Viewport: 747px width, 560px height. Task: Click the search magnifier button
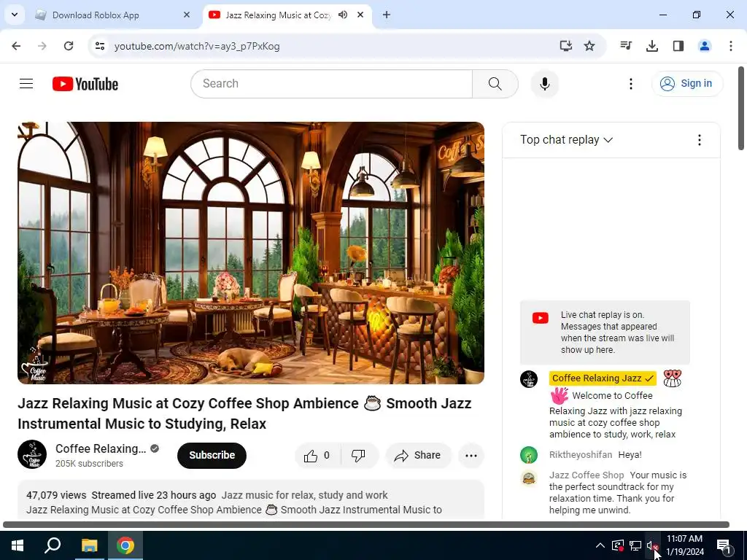click(495, 84)
